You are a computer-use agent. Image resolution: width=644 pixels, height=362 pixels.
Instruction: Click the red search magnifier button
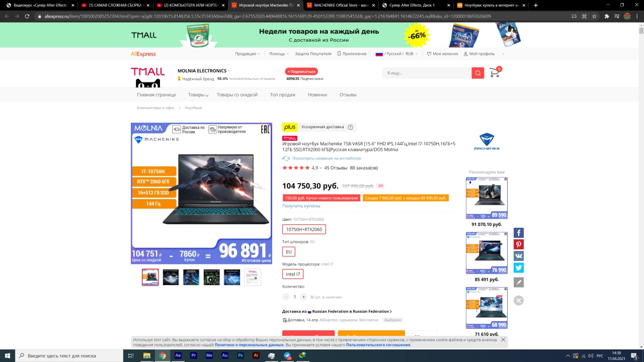(477, 73)
